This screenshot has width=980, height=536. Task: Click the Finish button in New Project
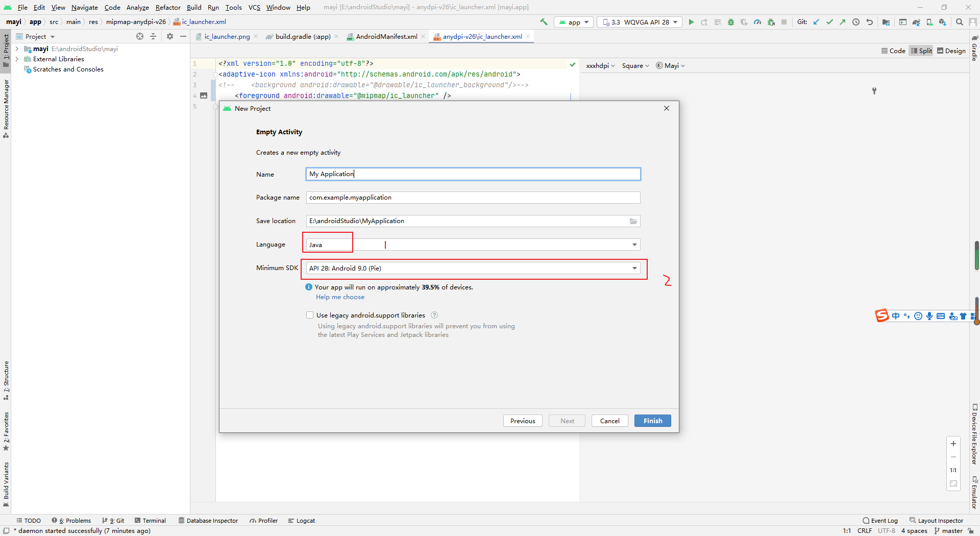click(653, 421)
